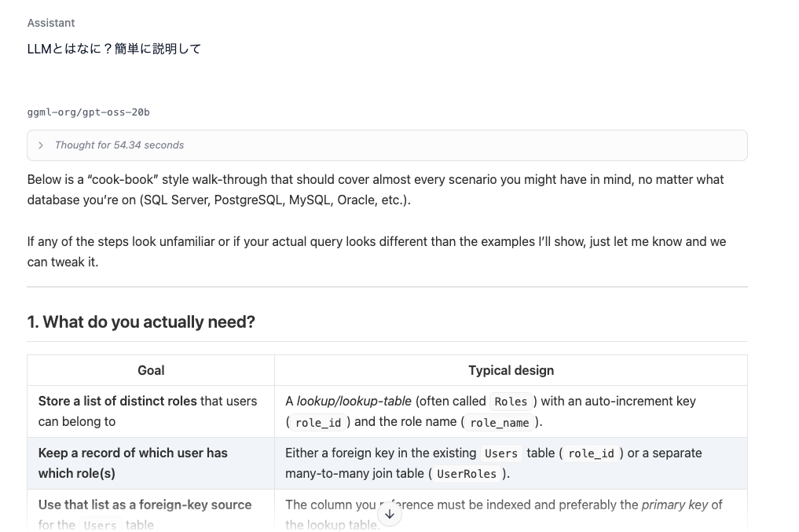
Task: Click the "role_name" inline code chip
Action: (499, 423)
